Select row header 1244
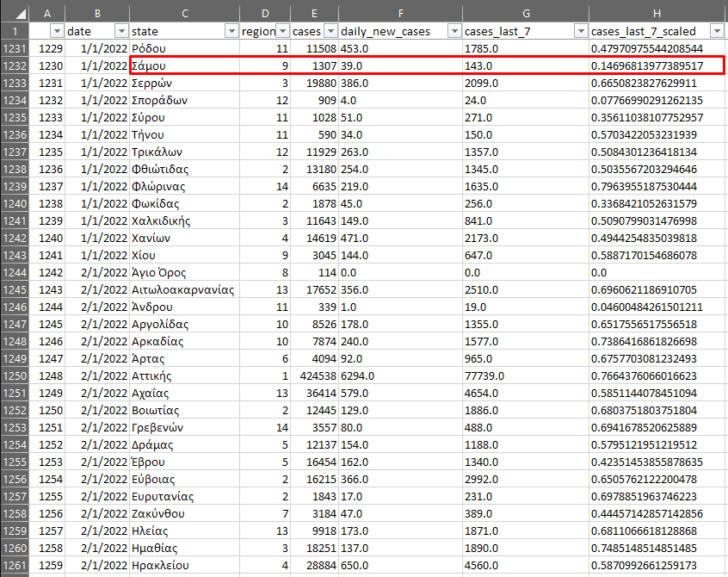The width and height of the screenshot is (728, 577). [15, 273]
